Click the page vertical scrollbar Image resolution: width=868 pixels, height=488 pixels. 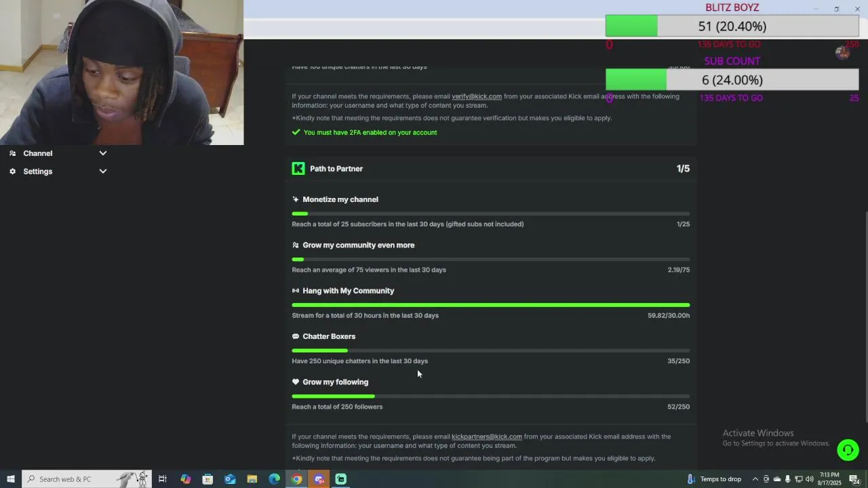pos(865,319)
